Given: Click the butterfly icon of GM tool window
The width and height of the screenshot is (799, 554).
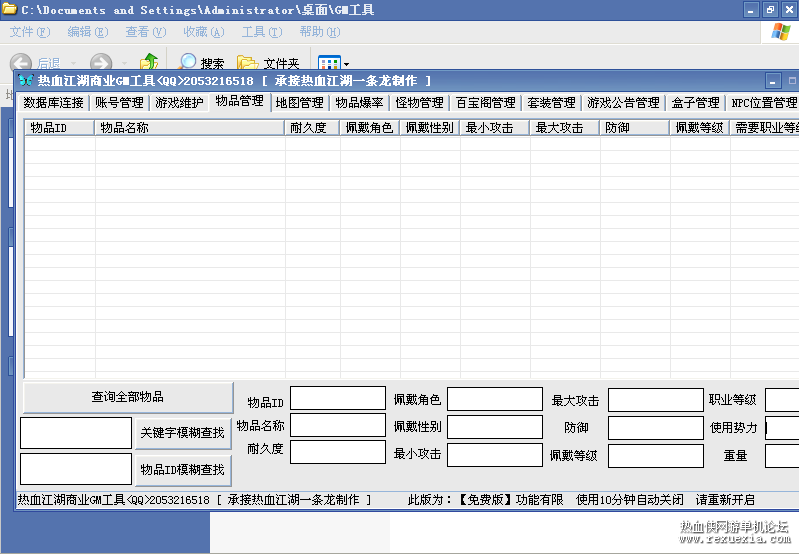Looking at the screenshot, I should tap(25, 81).
